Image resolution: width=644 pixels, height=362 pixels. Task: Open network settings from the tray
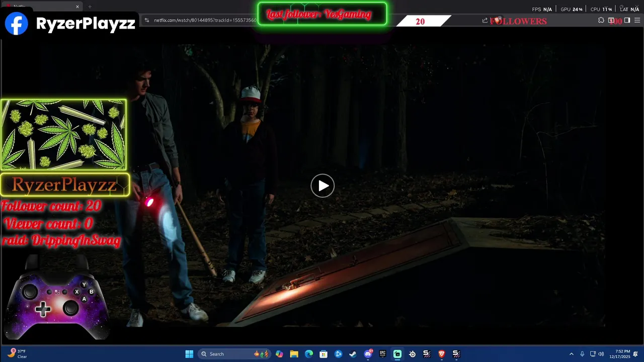(593, 354)
